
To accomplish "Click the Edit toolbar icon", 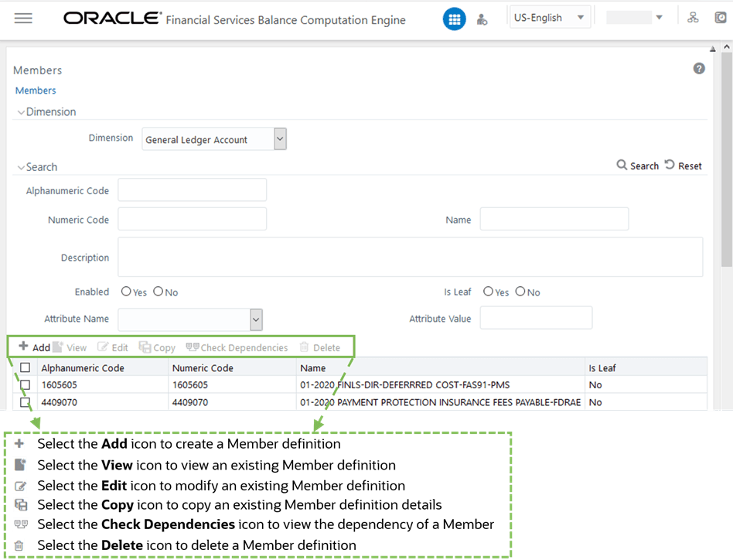I will coord(113,347).
